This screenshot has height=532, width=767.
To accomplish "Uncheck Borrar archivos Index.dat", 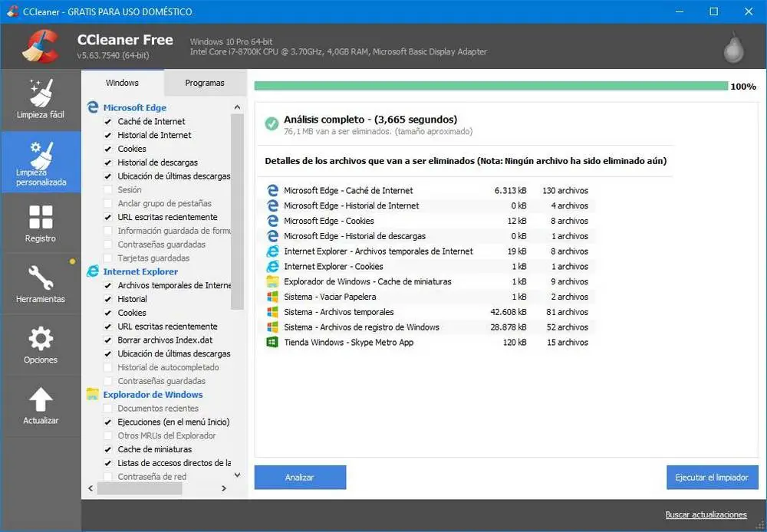I will [107, 340].
